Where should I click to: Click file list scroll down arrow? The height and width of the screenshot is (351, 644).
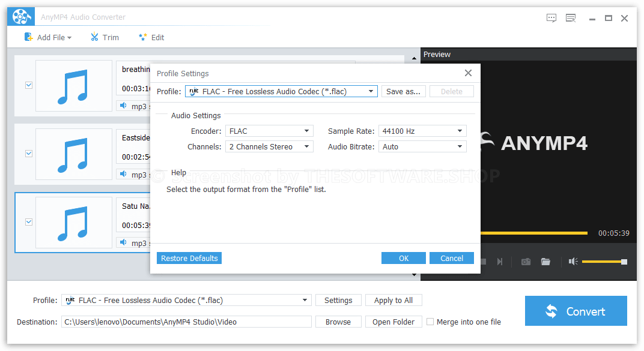coord(414,275)
